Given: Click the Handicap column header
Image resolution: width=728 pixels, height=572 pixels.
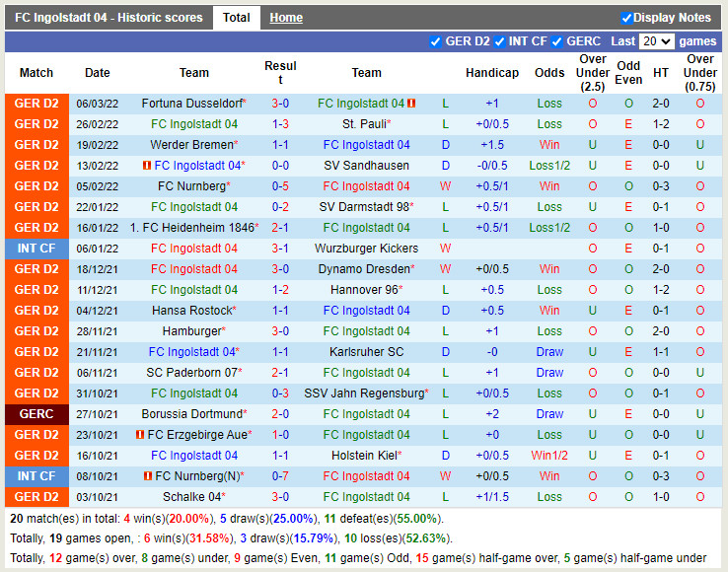Looking at the screenshot, I should point(491,73).
